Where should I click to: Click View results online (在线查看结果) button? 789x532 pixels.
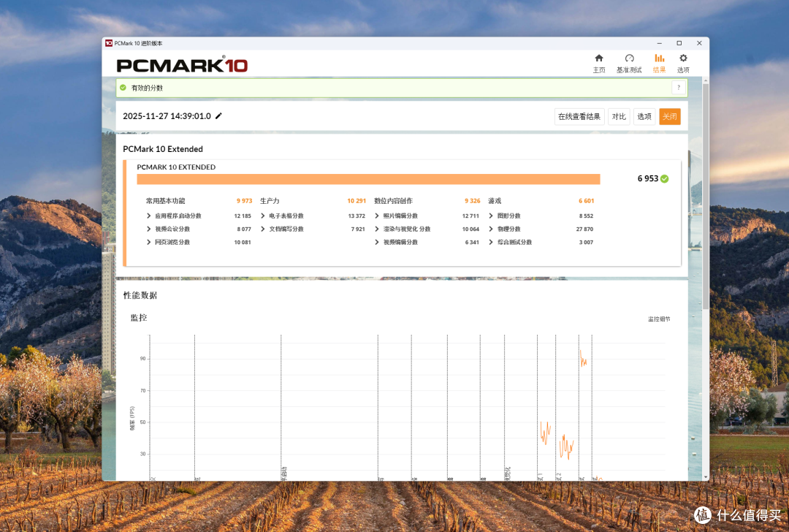[579, 116]
